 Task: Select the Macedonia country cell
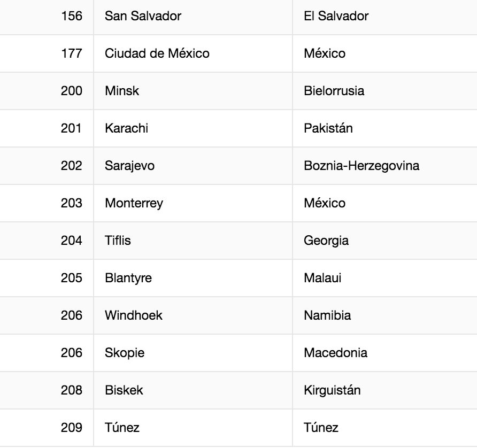click(x=335, y=353)
